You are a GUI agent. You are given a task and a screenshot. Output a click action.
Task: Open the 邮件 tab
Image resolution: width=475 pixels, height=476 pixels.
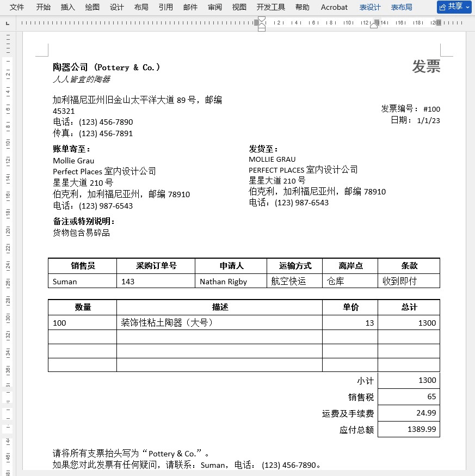[x=190, y=7]
